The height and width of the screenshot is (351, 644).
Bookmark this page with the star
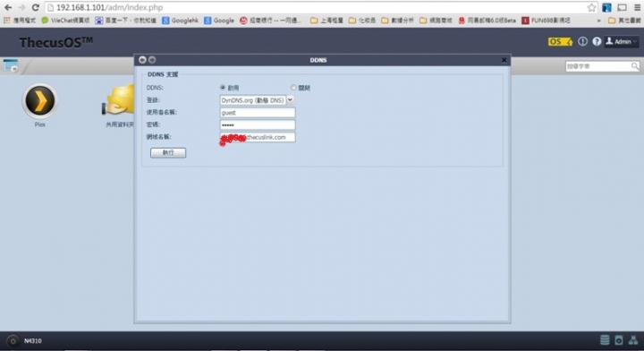tap(591, 7)
